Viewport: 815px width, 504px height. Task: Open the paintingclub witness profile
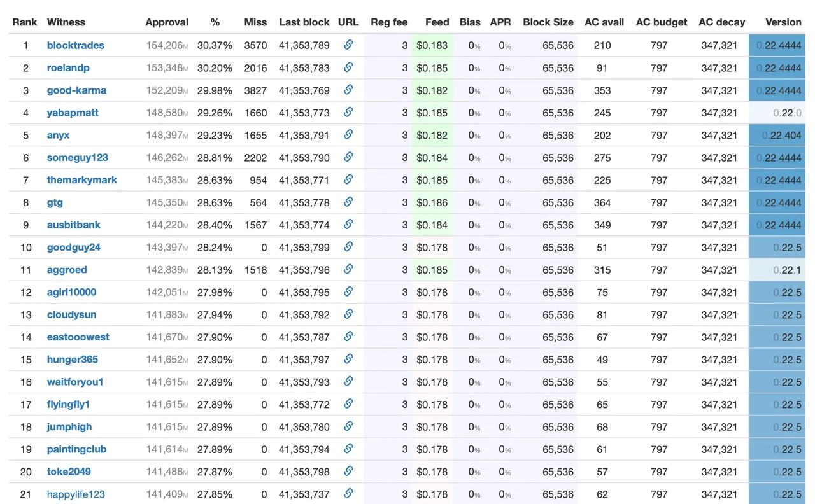click(x=77, y=449)
